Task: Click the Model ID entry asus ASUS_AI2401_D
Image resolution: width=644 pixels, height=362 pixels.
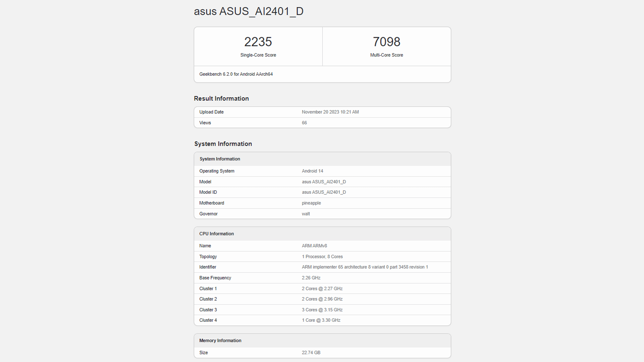Action: (323, 192)
